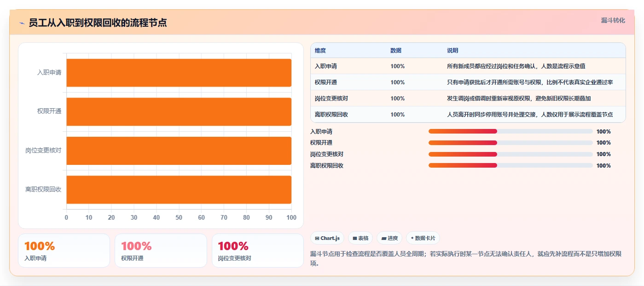Click the 权限开通 progress bar
Screen dimensions: 644x286
(511, 143)
